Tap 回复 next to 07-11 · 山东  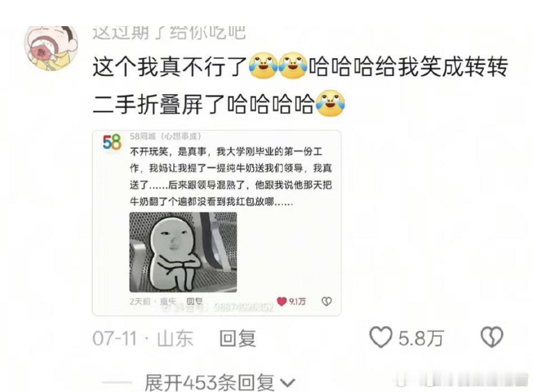[x=237, y=338]
